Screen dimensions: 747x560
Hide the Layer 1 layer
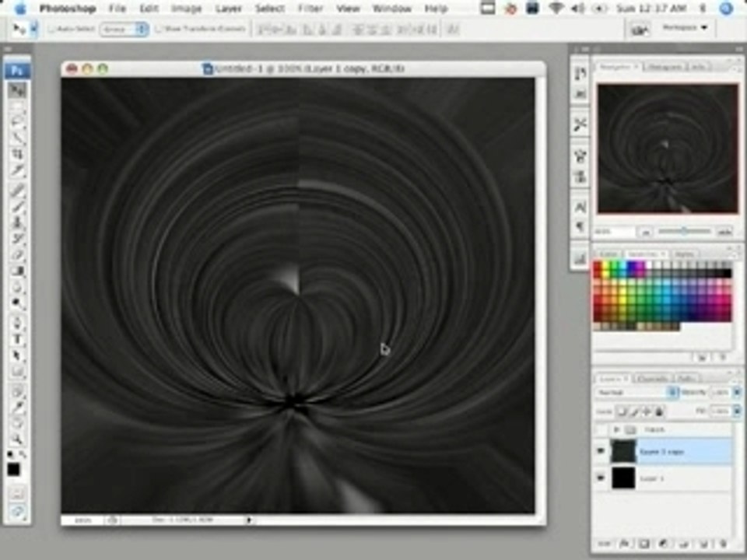click(x=601, y=478)
